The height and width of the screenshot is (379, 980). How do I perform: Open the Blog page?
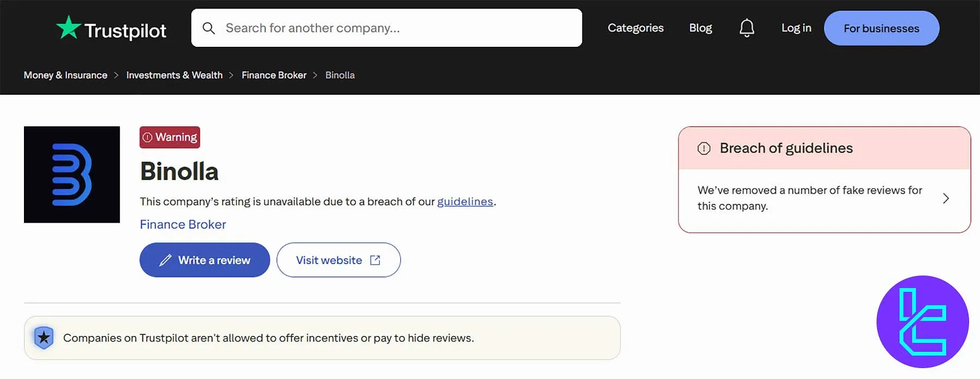coord(700,28)
